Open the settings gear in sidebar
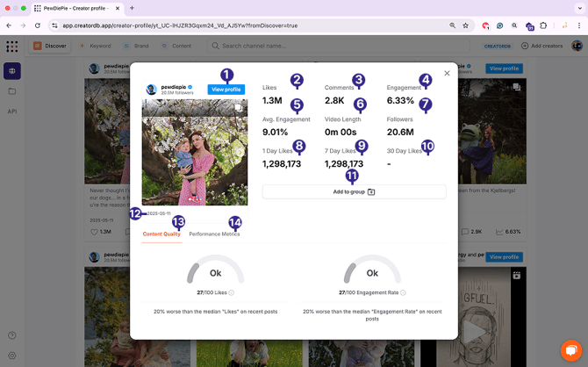Image resolution: width=588 pixels, height=367 pixels. coord(12,356)
